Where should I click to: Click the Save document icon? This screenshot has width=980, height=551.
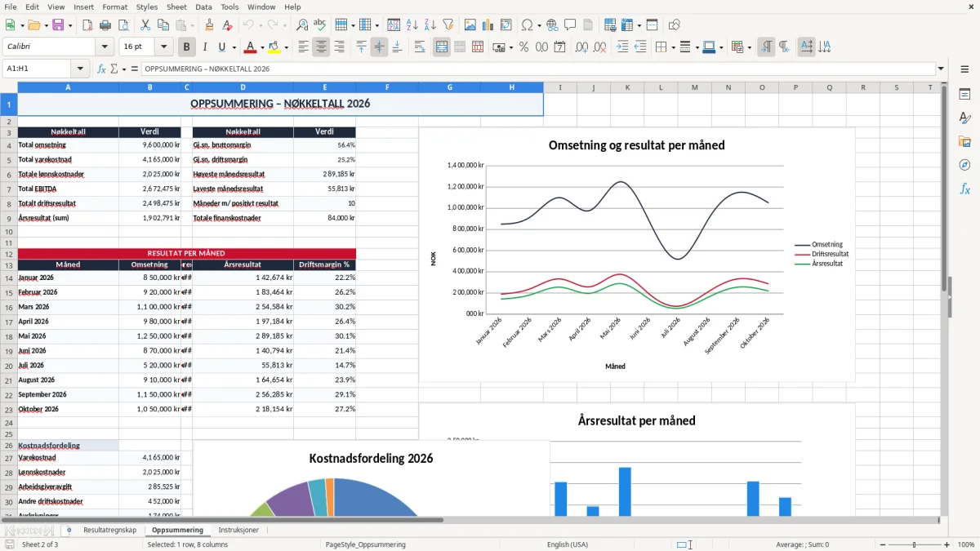57,25
